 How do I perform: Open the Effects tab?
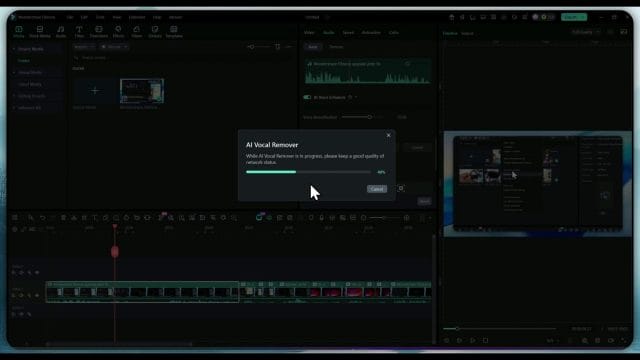click(118, 31)
